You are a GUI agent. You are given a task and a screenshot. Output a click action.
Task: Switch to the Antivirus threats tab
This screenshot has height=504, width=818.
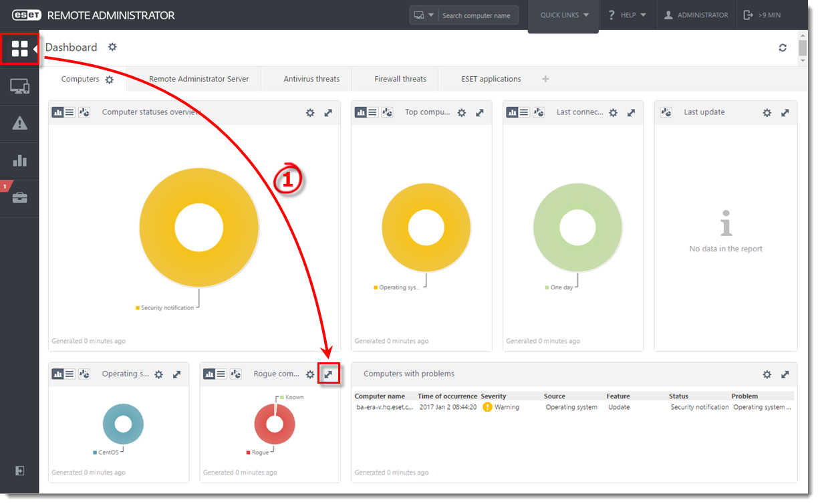(x=311, y=79)
